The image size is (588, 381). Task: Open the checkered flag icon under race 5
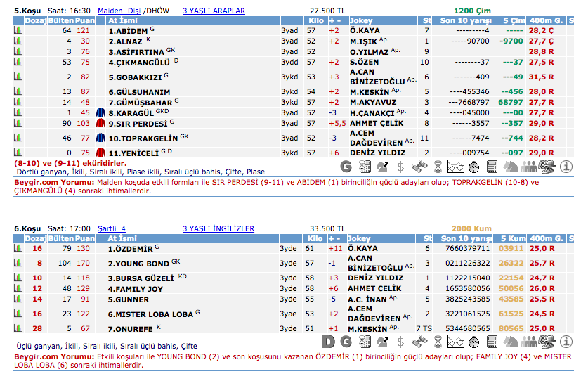click(548, 167)
